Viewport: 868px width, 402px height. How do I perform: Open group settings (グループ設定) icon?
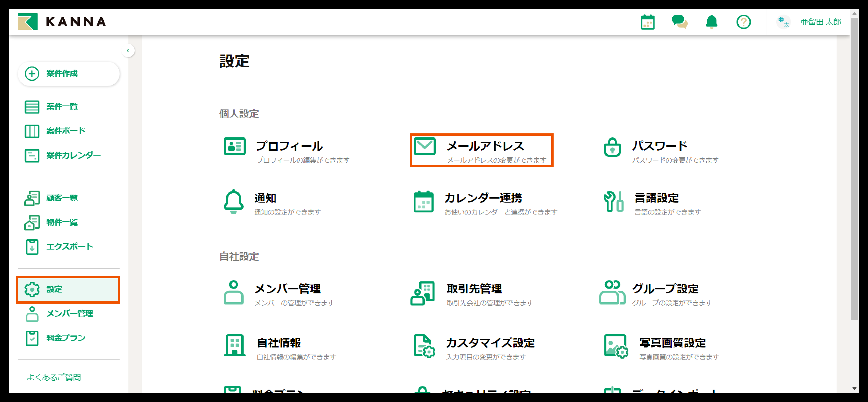click(612, 292)
